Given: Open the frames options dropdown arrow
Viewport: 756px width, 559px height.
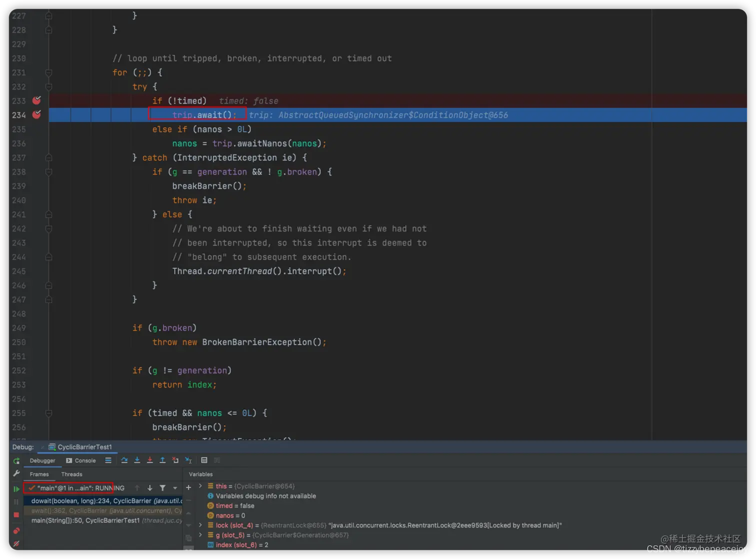Looking at the screenshot, I should coord(175,488).
